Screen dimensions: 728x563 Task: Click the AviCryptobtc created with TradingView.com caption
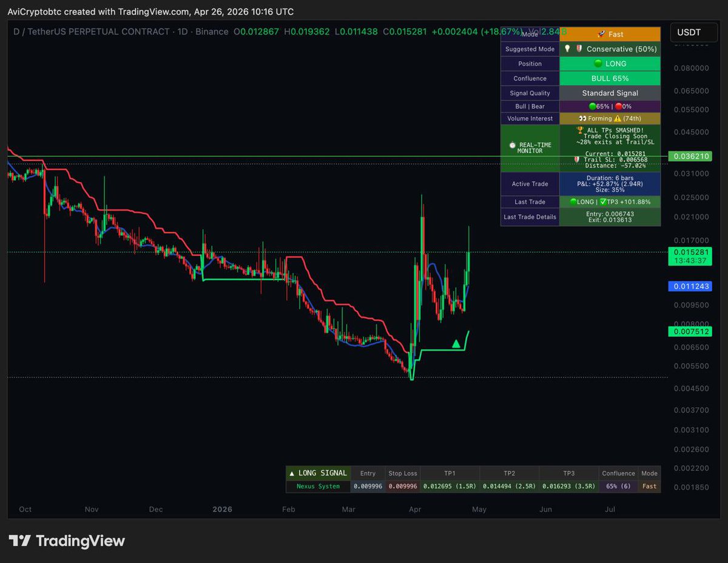tap(150, 12)
